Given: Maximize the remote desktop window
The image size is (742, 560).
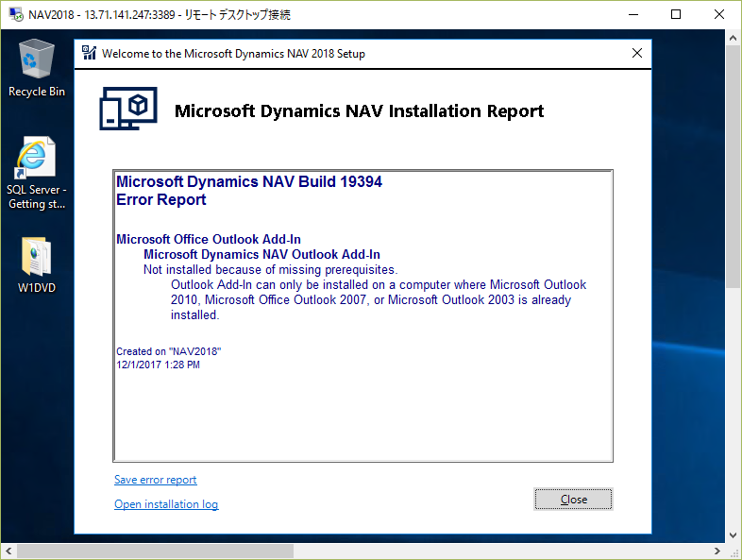Looking at the screenshot, I should pos(676,15).
